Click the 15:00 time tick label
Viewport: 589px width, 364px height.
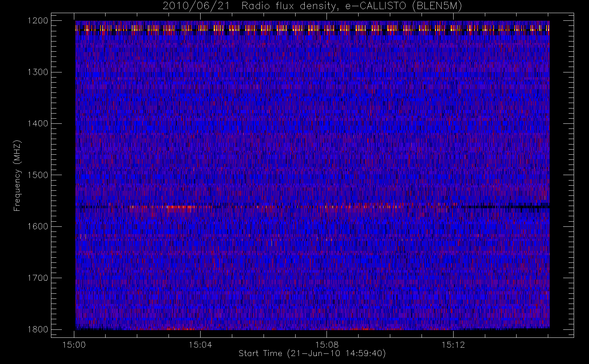pyautogui.click(x=74, y=345)
